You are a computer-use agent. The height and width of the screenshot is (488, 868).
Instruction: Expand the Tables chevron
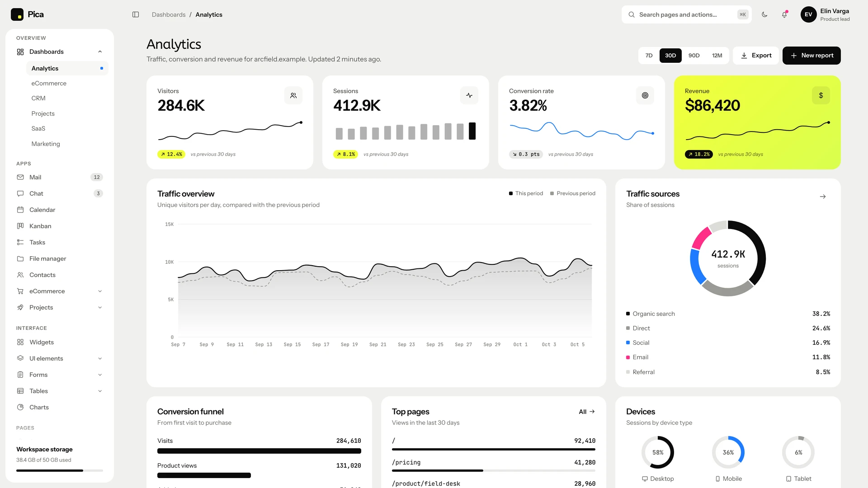click(100, 391)
